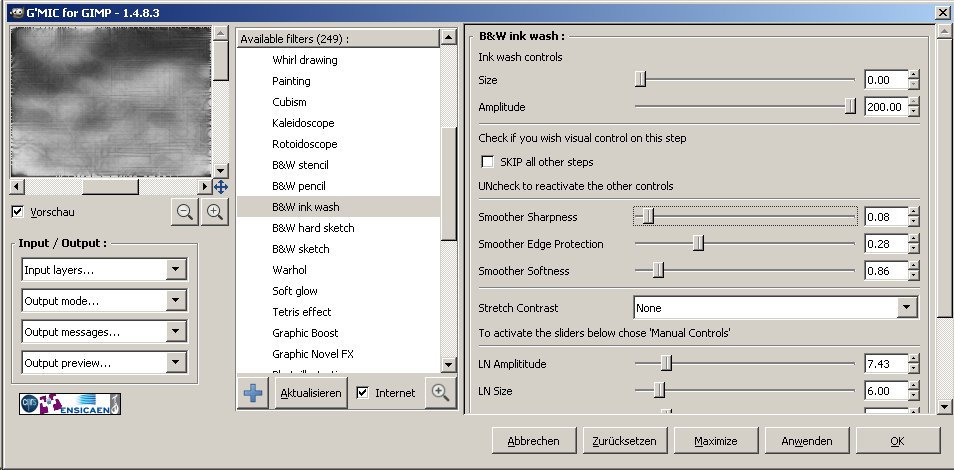Click the G'MIC title bar app icon

tap(17, 12)
